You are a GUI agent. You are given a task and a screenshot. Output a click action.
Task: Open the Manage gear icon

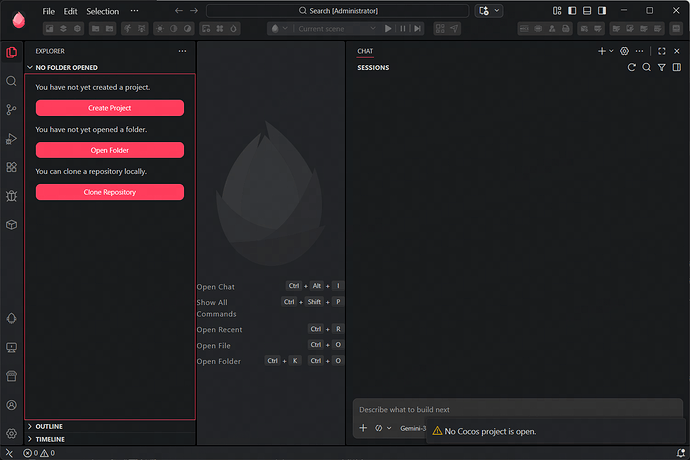click(x=11, y=434)
